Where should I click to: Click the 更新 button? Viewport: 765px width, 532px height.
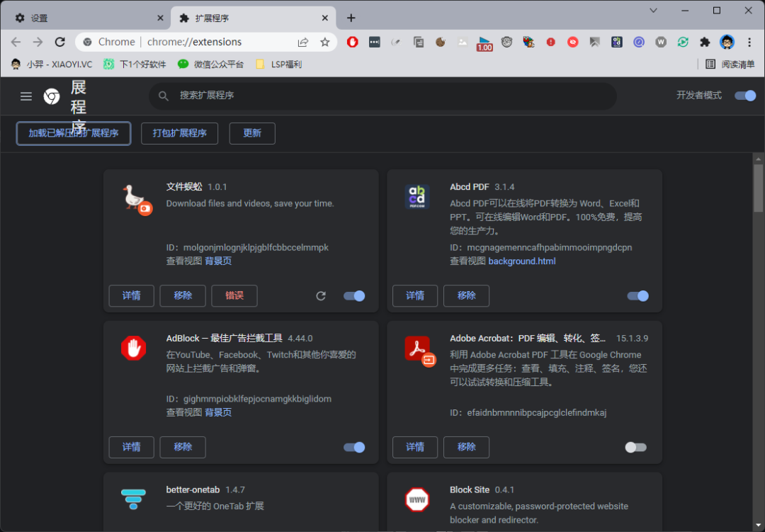(x=252, y=133)
